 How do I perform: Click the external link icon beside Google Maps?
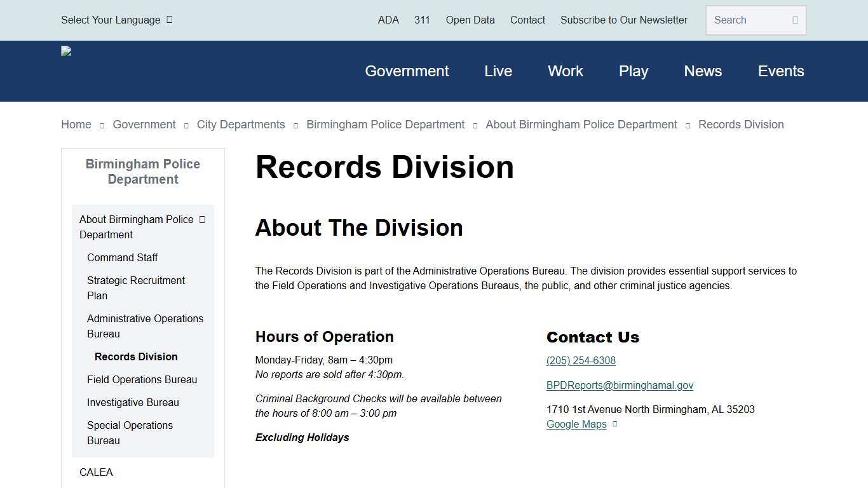[x=614, y=424]
